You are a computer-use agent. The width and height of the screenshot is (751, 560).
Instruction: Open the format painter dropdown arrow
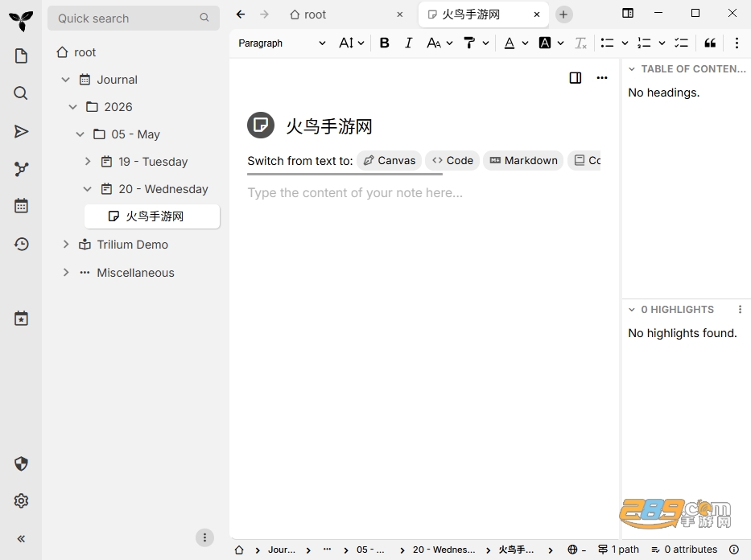[x=485, y=43]
